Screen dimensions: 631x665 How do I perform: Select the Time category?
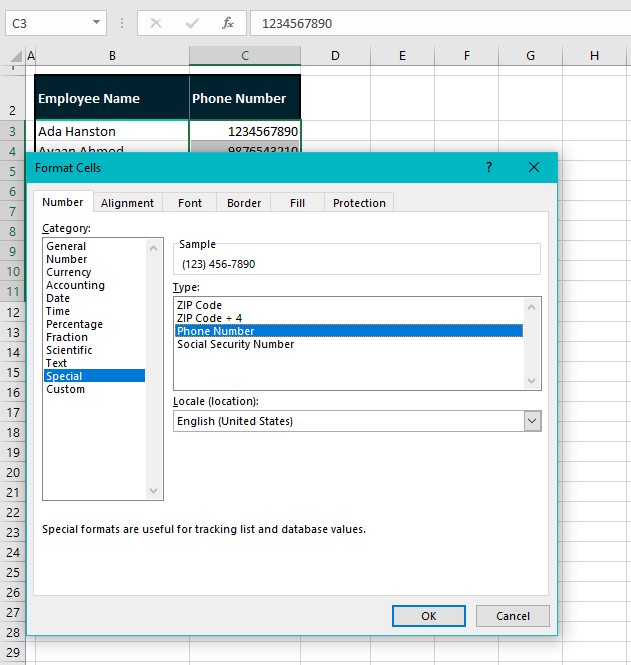[95, 311]
